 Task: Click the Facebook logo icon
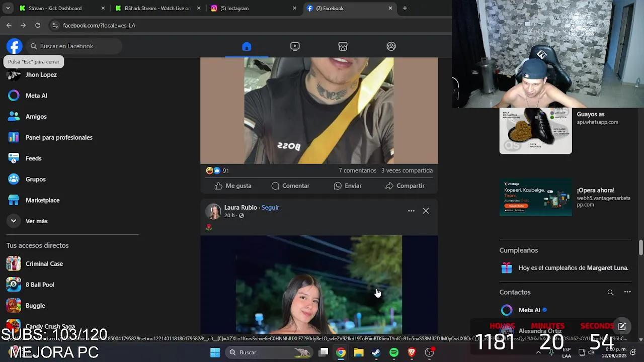point(15,46)
